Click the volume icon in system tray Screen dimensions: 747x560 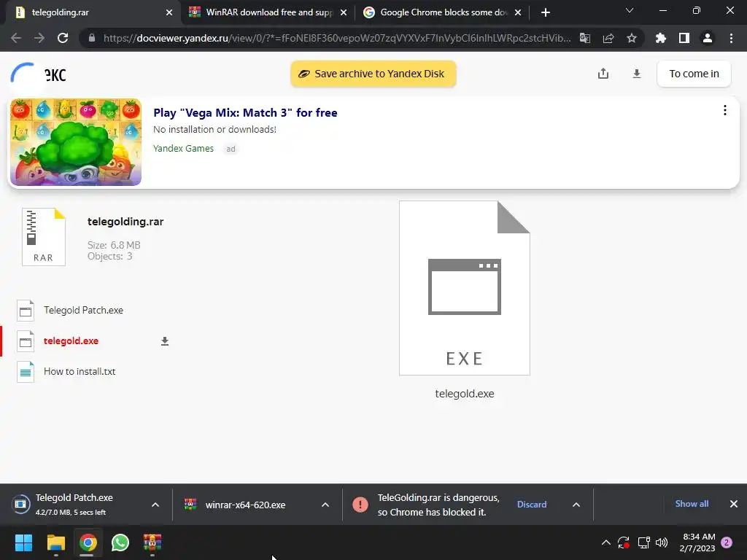pyautogui.click(x=662, y=542)
